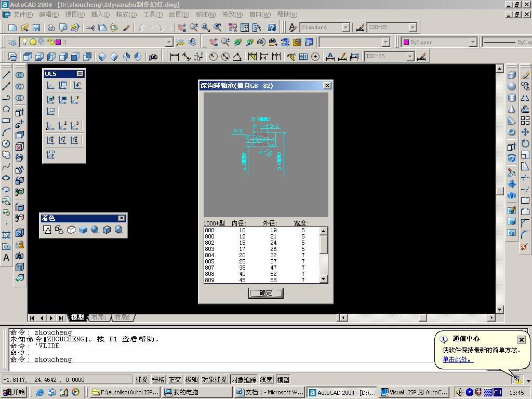The width and height of the screenshot is (532, 399).
Task: Click the Sphere solid icon
Action: click(x=512, y=87)
